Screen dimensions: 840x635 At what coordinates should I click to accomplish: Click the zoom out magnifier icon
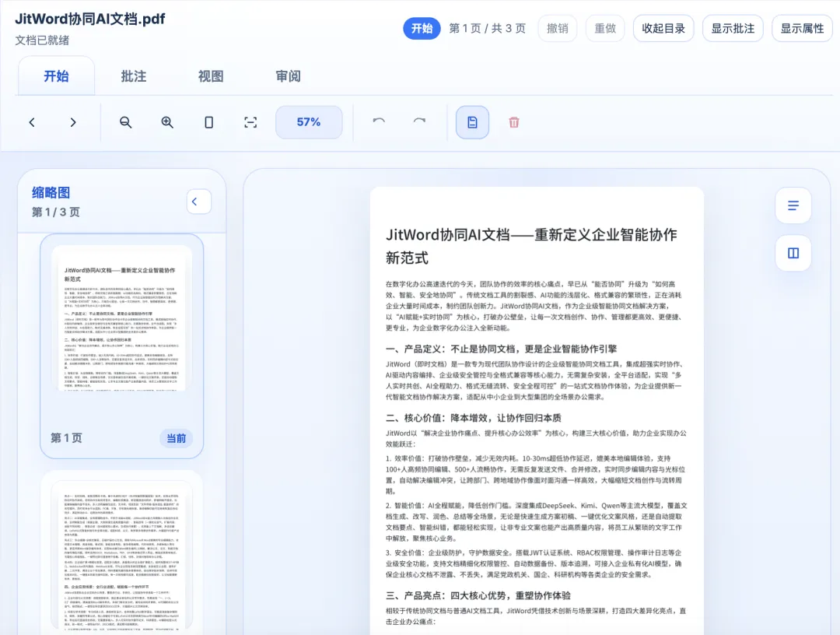click(x=125, y=122)
